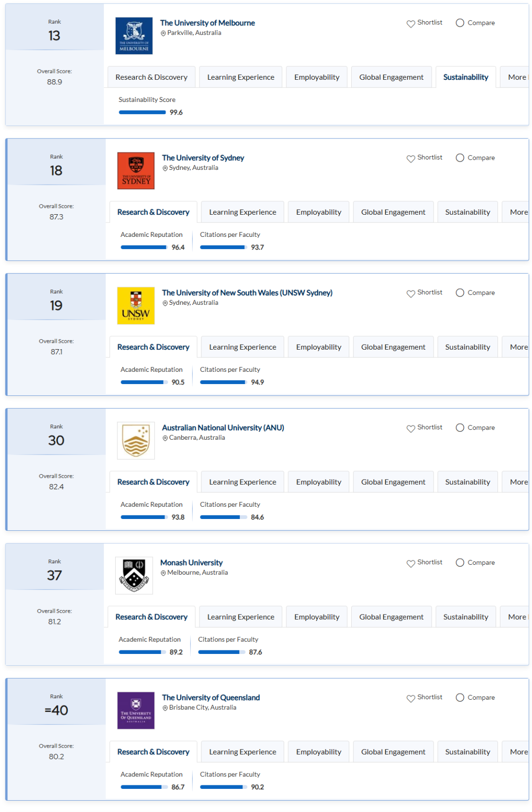Click Melbourne's Sustainability Score bar

tap(142, 113)
